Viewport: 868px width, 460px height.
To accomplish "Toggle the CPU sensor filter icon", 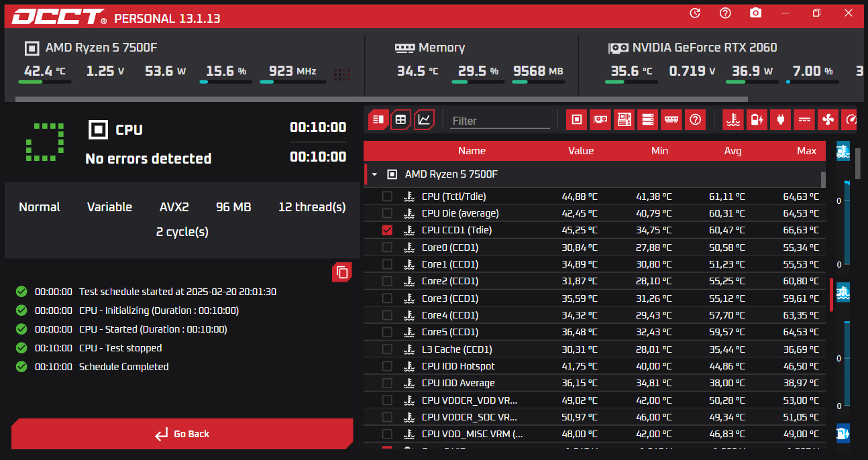I will coord(576,120).
